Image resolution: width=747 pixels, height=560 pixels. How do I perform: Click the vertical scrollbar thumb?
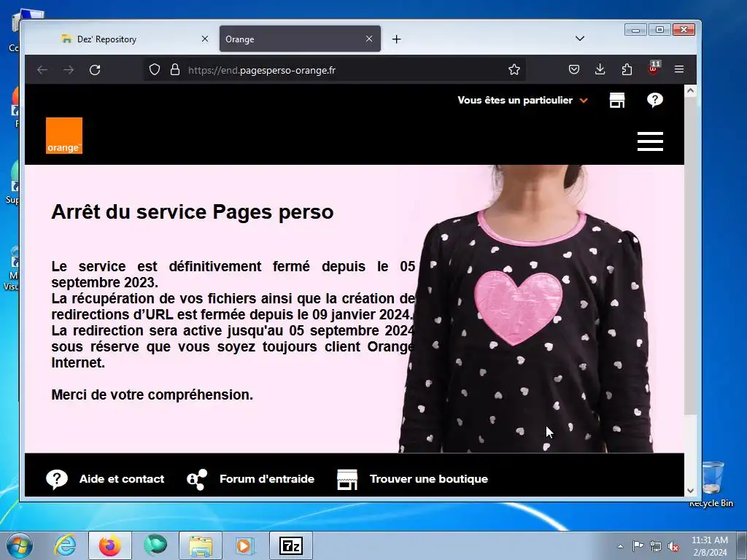click(690, 256)
